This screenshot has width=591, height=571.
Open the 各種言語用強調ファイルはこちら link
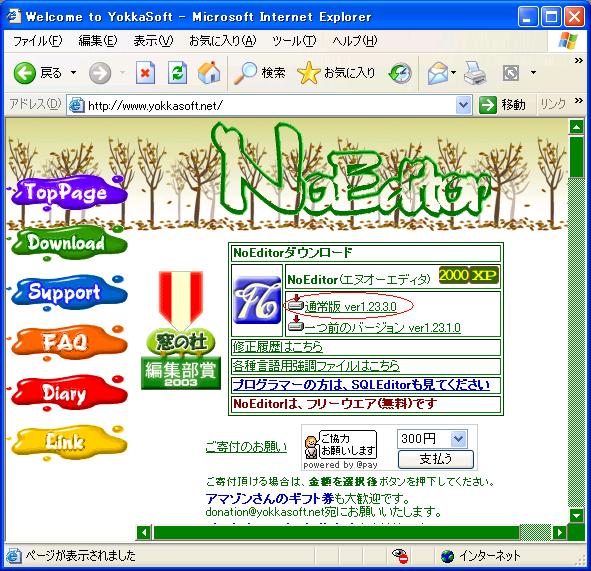[316, 366]
